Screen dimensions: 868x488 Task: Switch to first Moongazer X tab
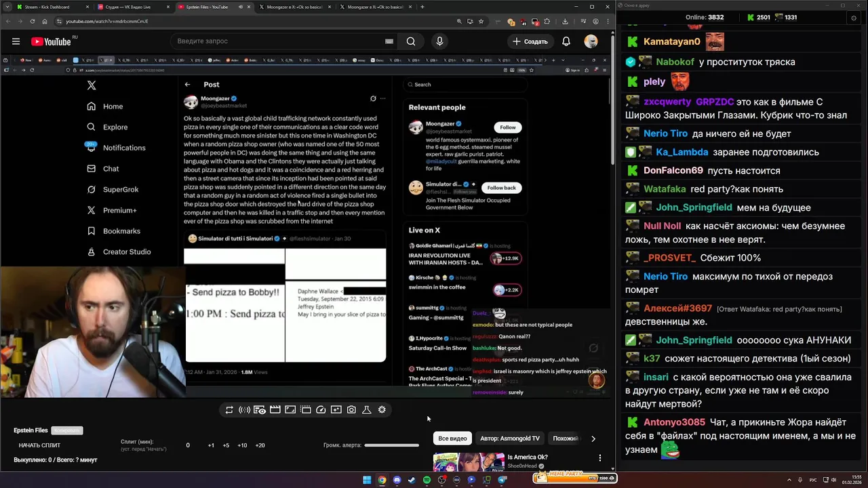coord(294,7)
